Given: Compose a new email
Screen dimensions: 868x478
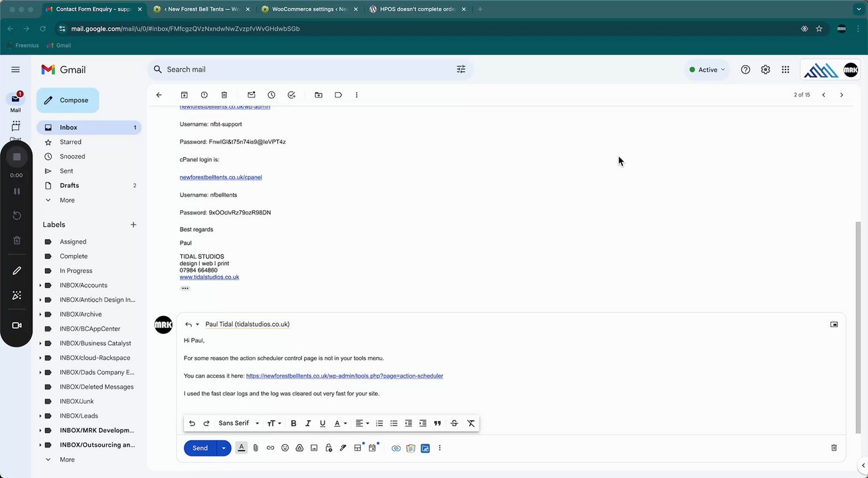Looking at the screenshot, I should click(68, 100).
